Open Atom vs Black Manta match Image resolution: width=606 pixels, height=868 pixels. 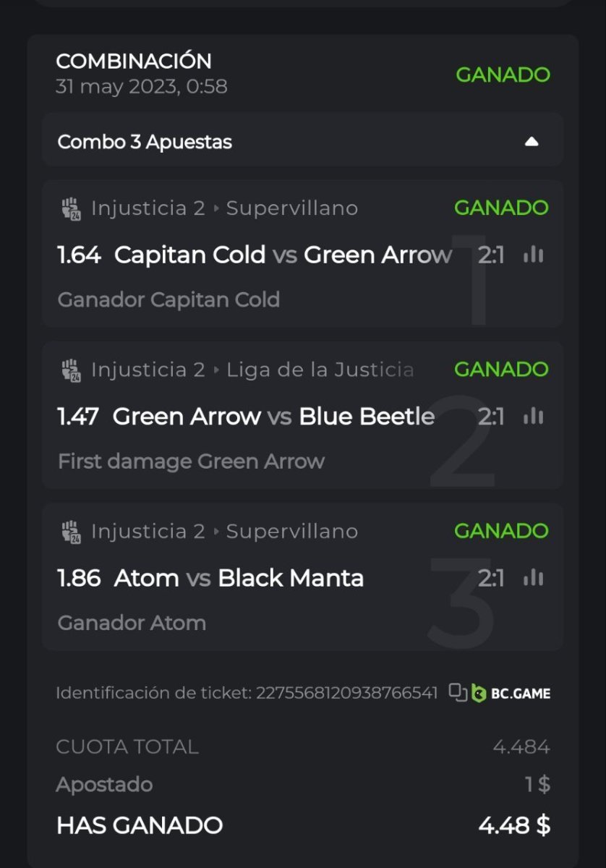(x=239, y=578)
